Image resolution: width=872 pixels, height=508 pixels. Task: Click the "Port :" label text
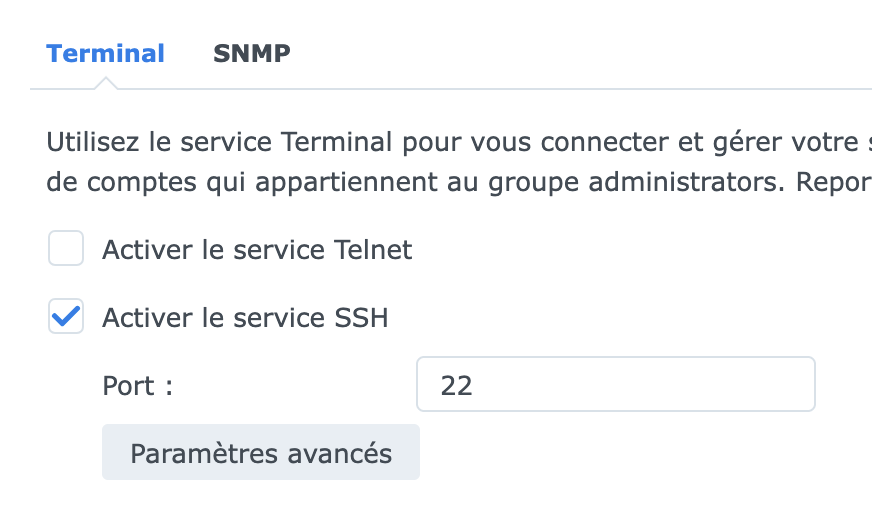(138, 386)
